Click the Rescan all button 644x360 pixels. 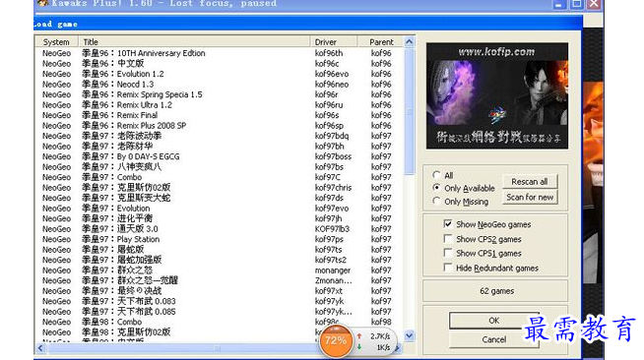coord(530,182)
